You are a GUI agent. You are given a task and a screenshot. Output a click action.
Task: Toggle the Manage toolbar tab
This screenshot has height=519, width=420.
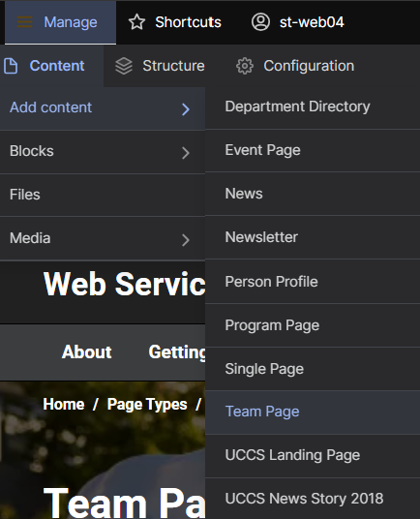[61, 22]
